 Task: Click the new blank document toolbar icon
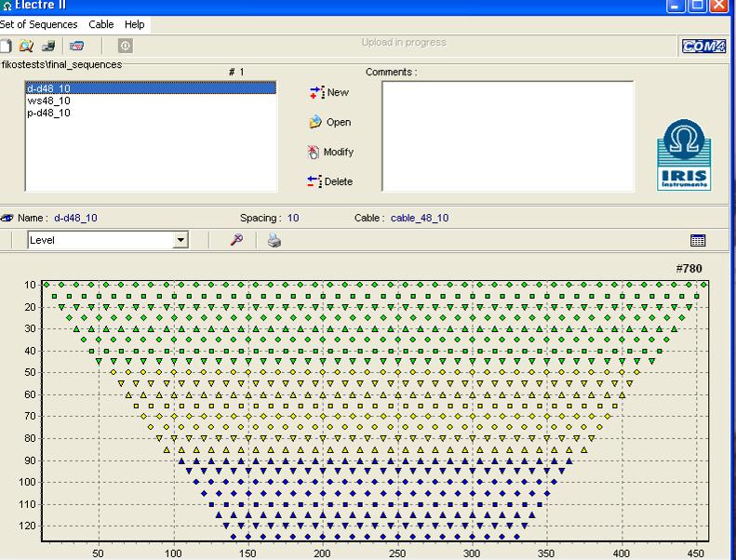pos(6,46)
